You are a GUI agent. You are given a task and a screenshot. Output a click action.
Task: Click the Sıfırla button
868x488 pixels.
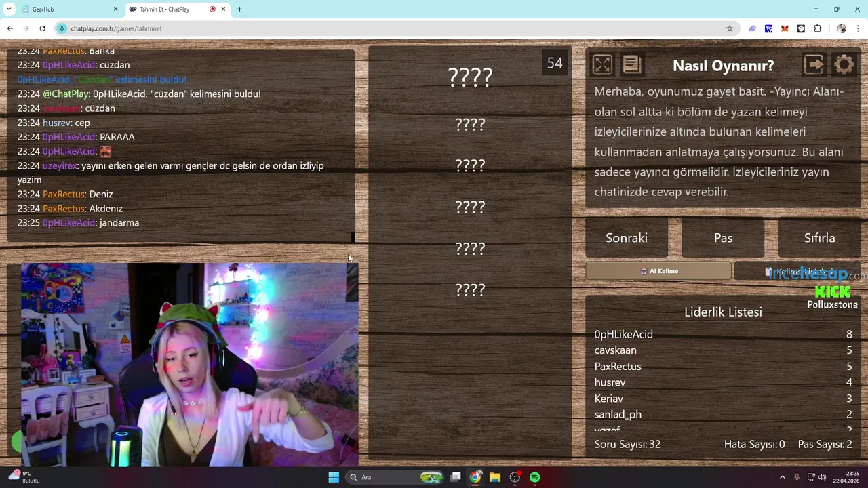(x=819, y=238)
